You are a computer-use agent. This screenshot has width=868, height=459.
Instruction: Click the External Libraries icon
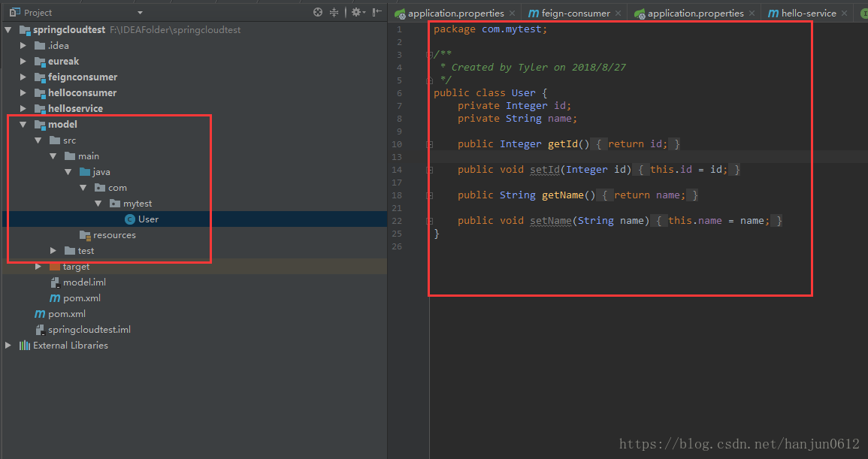[25, 346]
